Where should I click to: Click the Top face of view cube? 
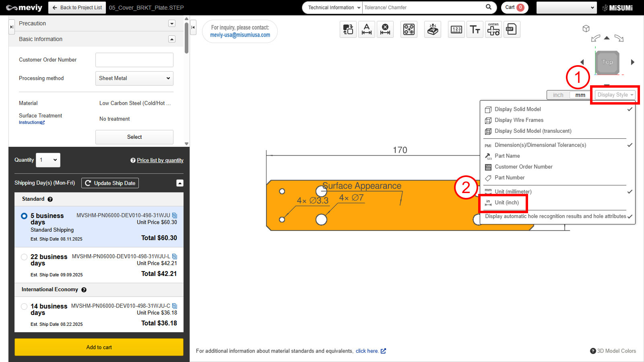[607, 62]
